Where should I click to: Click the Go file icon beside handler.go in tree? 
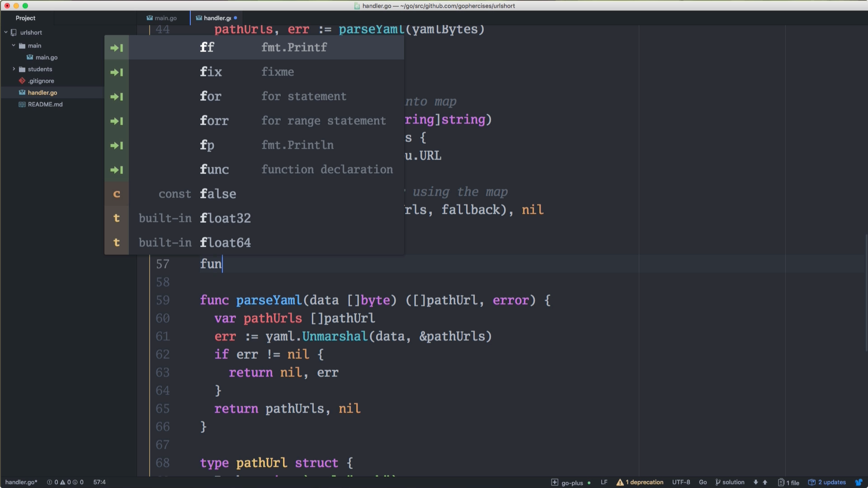(x=21, y=92)
